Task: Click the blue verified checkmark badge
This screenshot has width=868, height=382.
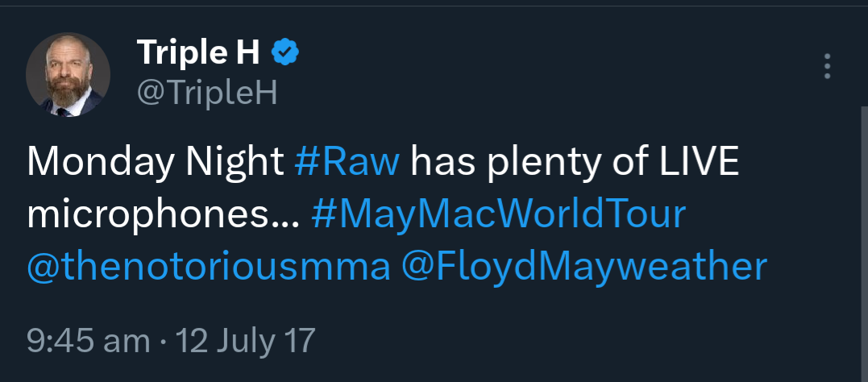Action: (285, 52)
